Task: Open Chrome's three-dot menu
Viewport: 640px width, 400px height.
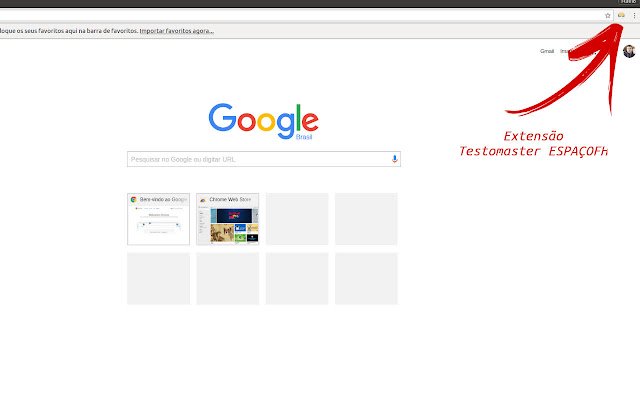Action: click(x=634, y=16)
